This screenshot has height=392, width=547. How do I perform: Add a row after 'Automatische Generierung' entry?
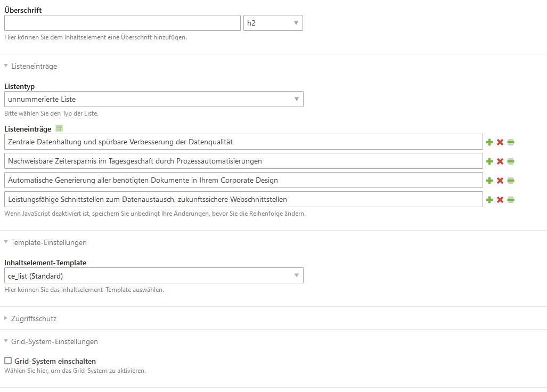coord(489,181)
